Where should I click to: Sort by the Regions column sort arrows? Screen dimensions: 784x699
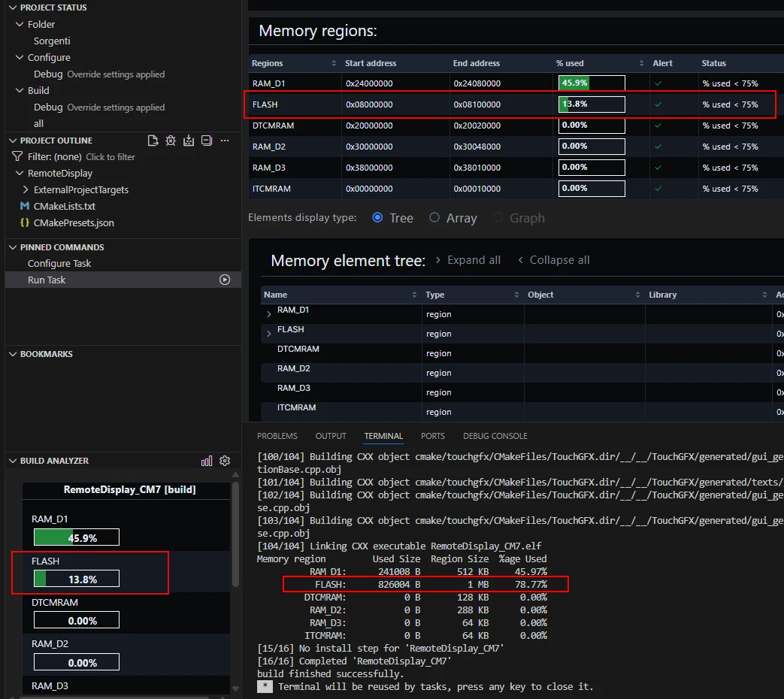coord(334,63)
